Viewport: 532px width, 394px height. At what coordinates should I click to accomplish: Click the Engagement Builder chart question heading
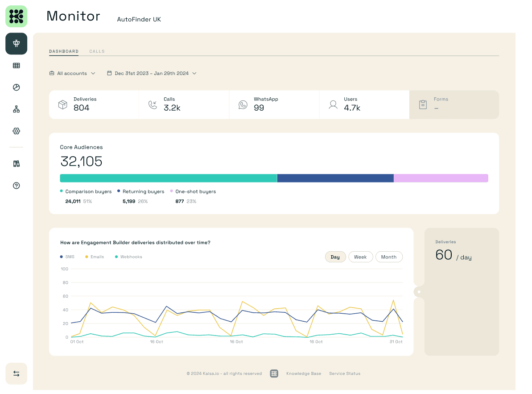click(x=136, y=242)
